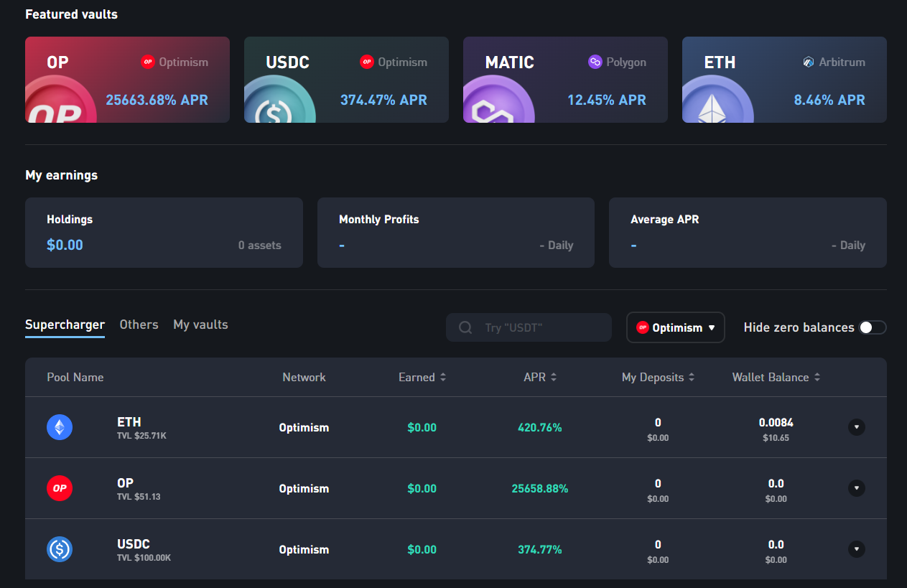Click the USDC pool name in the table
The width and height of the screenshot is (907, 588).
coord(134,544)
